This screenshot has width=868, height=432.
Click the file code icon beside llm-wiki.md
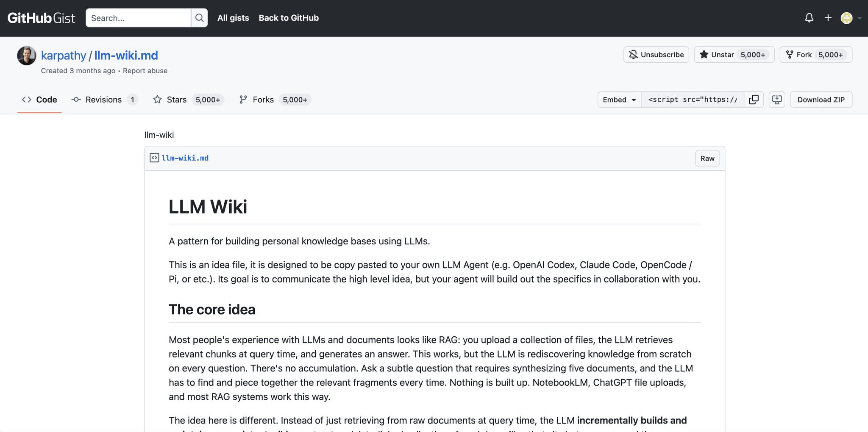pyautogui.click(x=154, y=158)
